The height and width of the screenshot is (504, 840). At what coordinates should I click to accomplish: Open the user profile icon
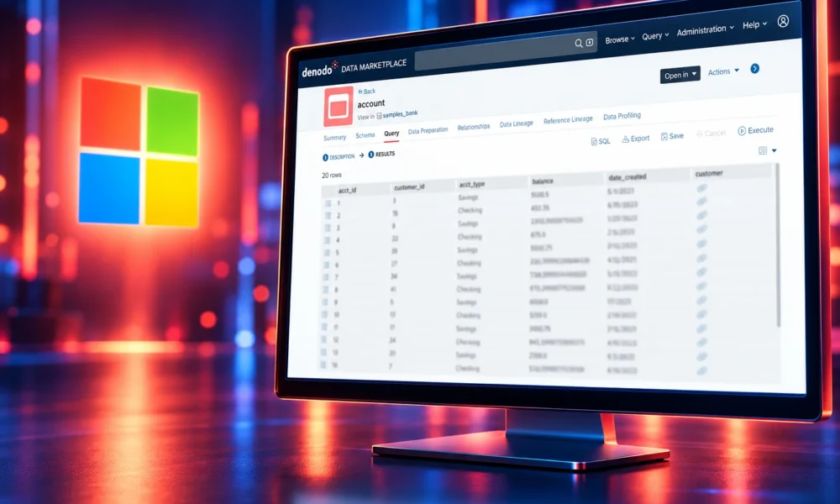(783, 21)
